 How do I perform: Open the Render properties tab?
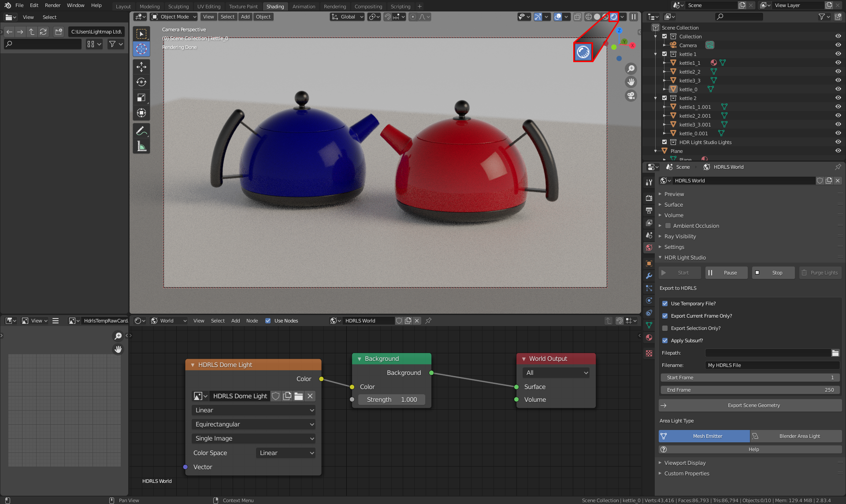[649, 198]
